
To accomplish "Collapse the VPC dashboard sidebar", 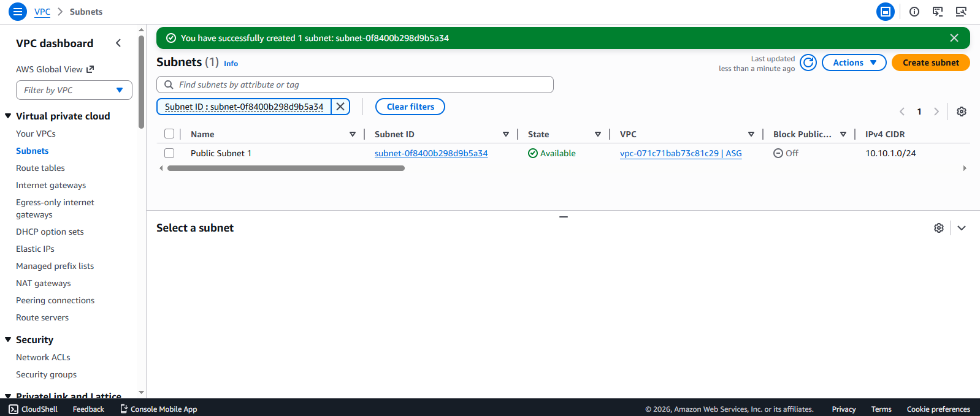I will click(x=118, y=43).
